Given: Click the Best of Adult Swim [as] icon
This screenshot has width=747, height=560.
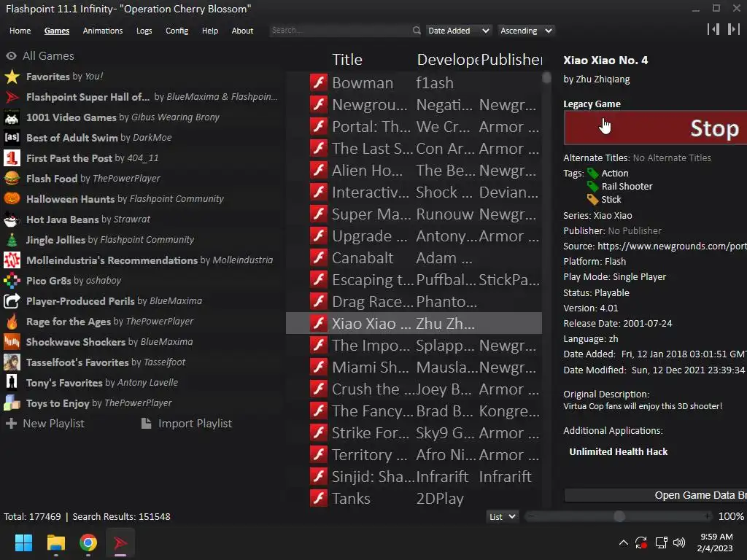Looking at the screenshot, I should tap(12, 138).
